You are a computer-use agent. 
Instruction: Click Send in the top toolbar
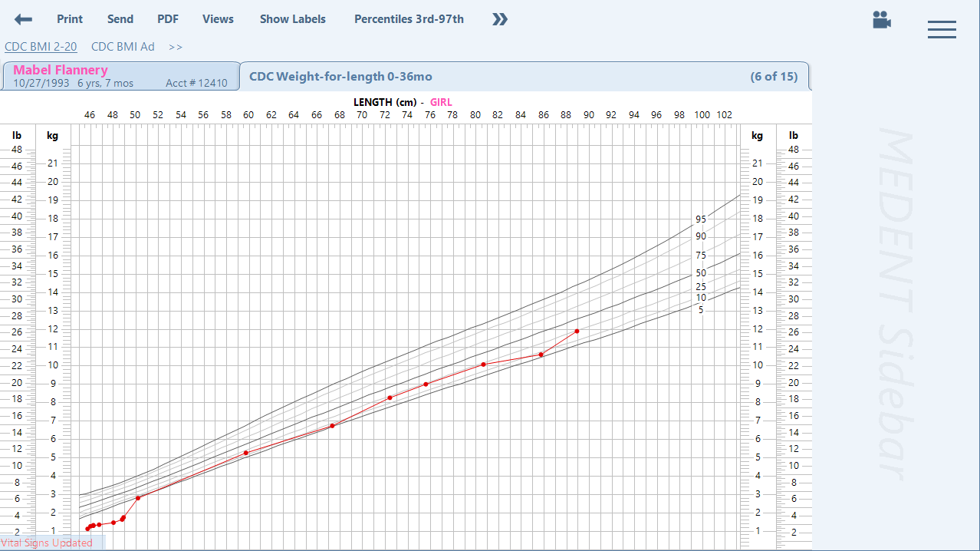pos(120,19)
